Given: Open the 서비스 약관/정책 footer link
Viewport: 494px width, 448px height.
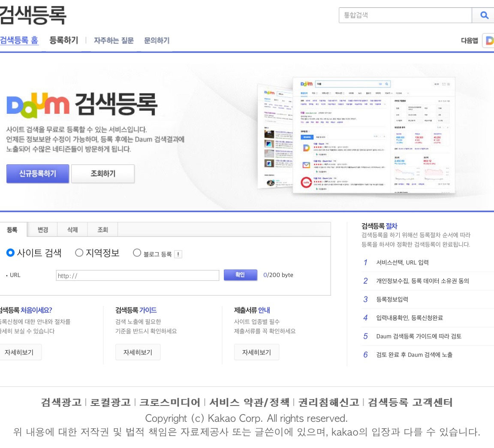Looking at the screenshot, I should coord(249,402).
